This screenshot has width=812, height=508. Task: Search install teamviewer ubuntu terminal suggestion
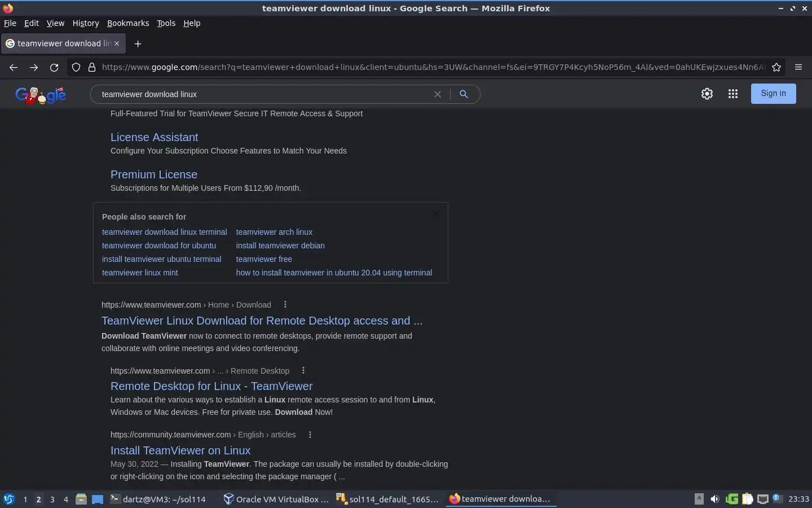pos(161,259)
